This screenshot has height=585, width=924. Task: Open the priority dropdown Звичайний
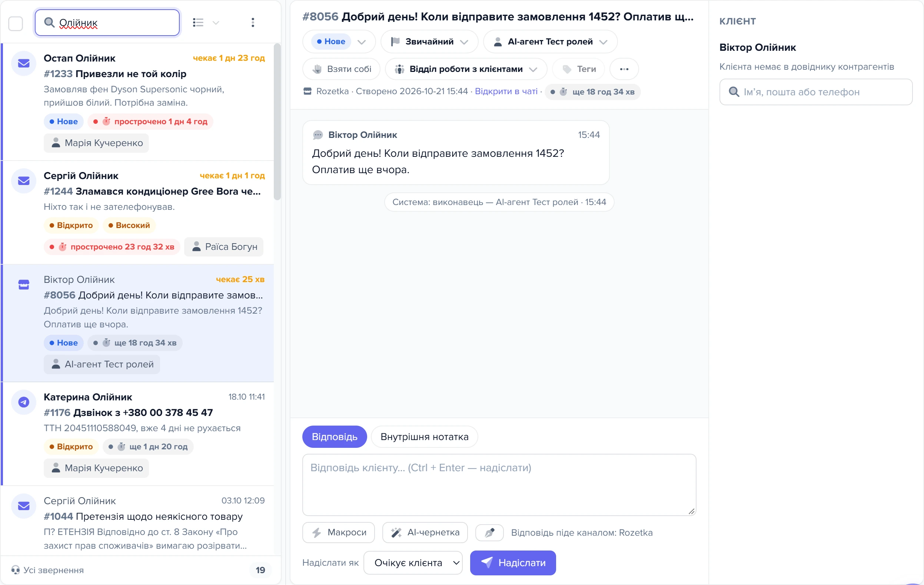click(429, 42)
